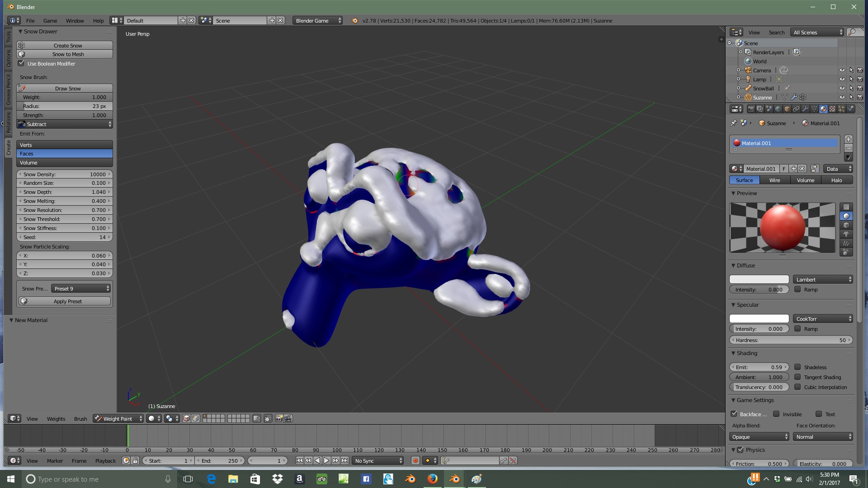868x488 pixels.
Task: Open the Weight Paint mode dropdown
Action: point(118,418)
